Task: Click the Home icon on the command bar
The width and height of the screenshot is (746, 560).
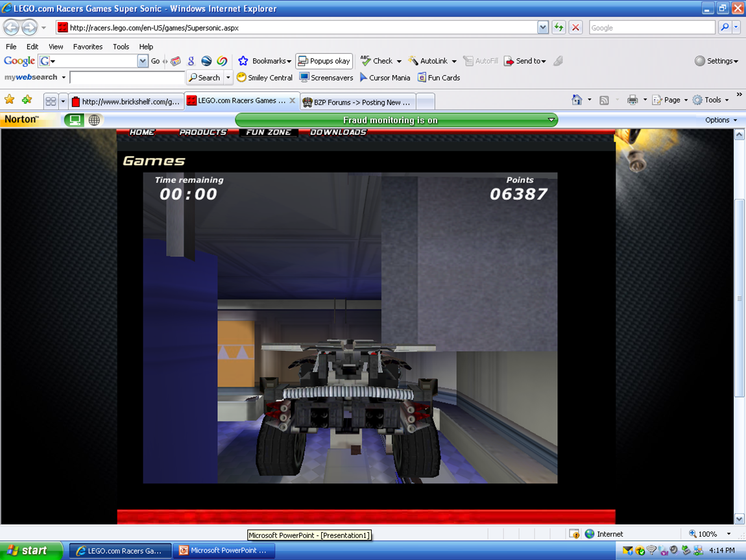Action: point(575,100)
